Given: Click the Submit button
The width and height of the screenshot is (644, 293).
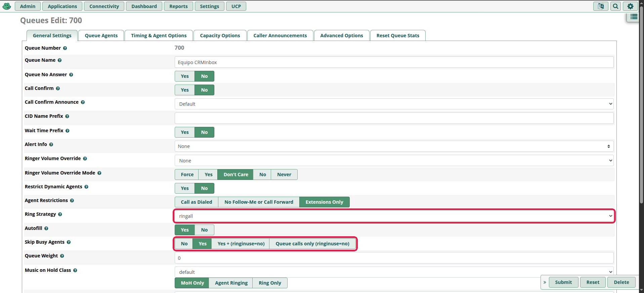Looking at the screenshot, I should [x=563, y=282].
